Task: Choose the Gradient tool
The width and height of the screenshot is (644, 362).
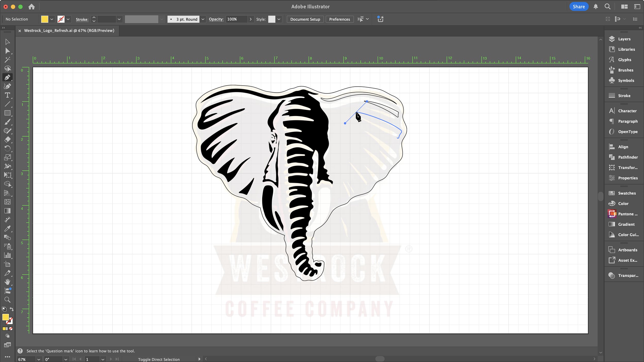Action: click(x=7, y=211)
